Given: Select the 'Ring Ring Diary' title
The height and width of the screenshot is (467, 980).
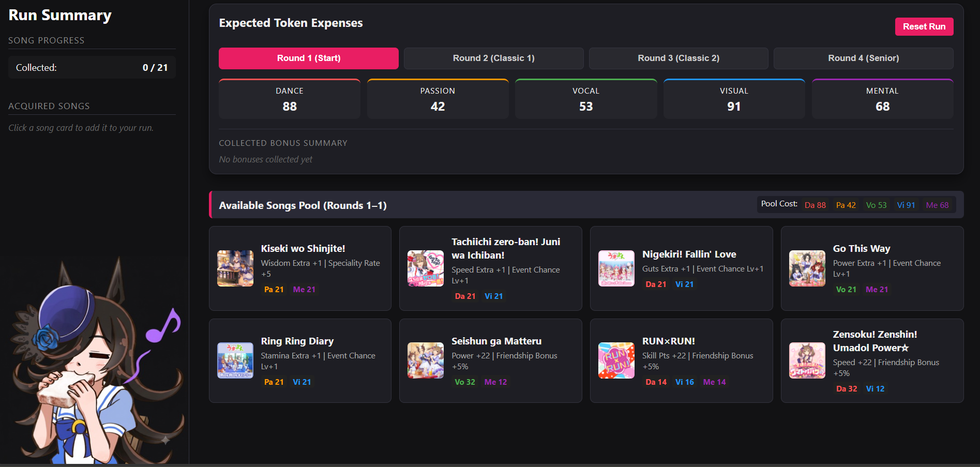Looking at the screenshot, I should pos(297,341).
